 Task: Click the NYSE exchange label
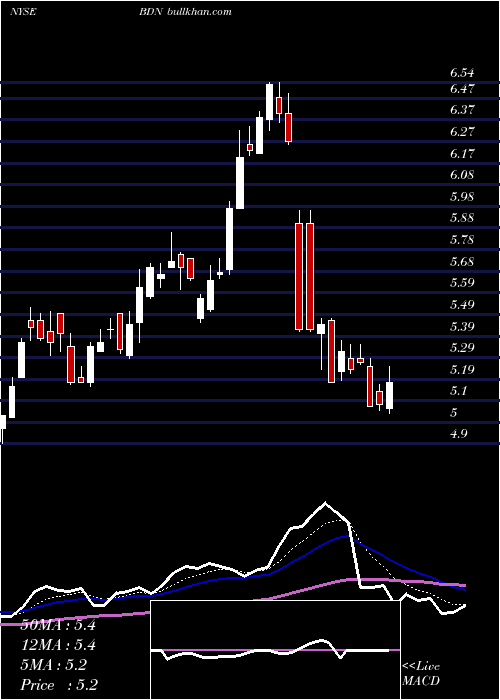point(23,12)
